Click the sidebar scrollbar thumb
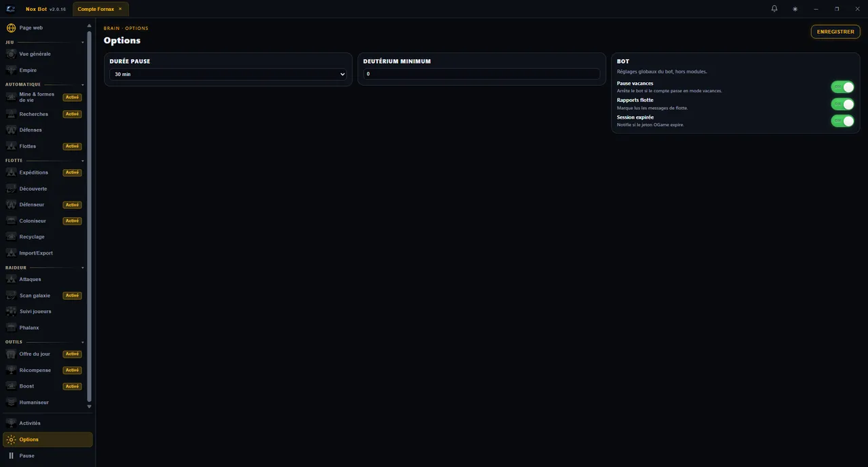 tap(90, 216)
